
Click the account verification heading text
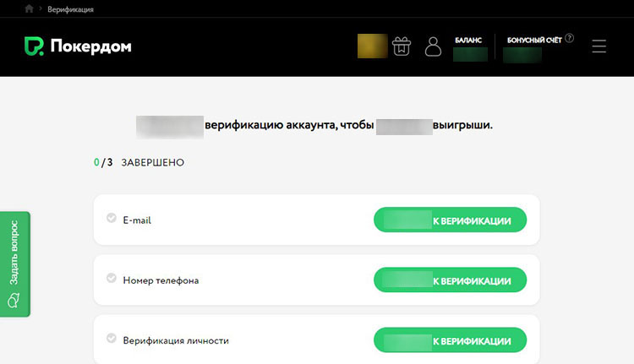[314, 125]
